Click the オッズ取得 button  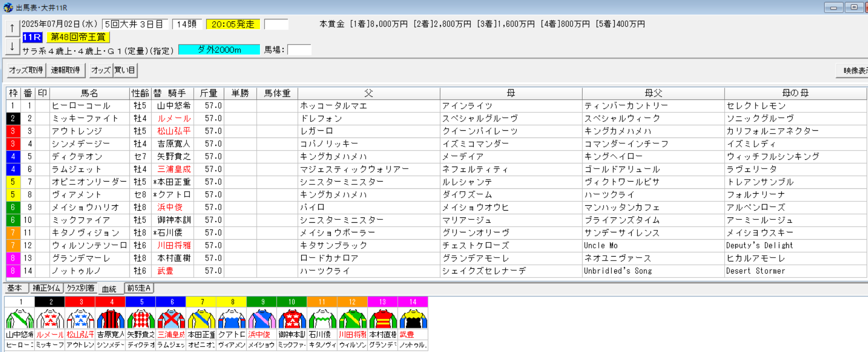pos(26,70)
